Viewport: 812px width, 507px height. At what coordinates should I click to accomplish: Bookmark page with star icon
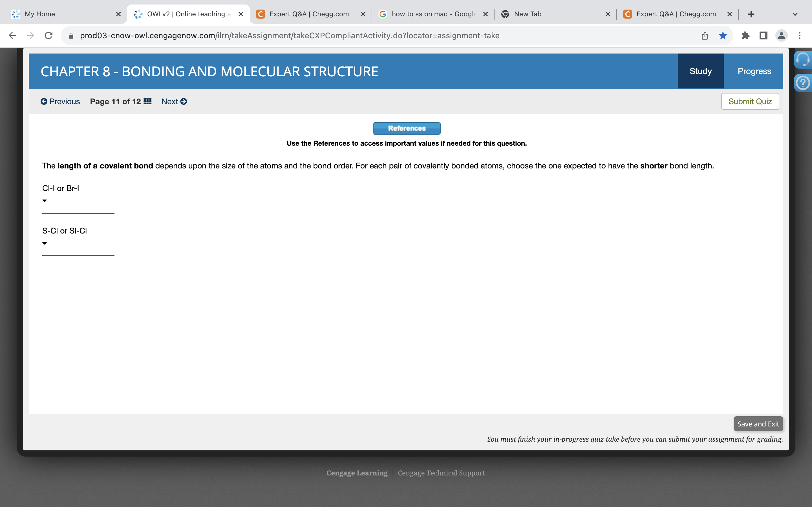click(x=723, y=35)
